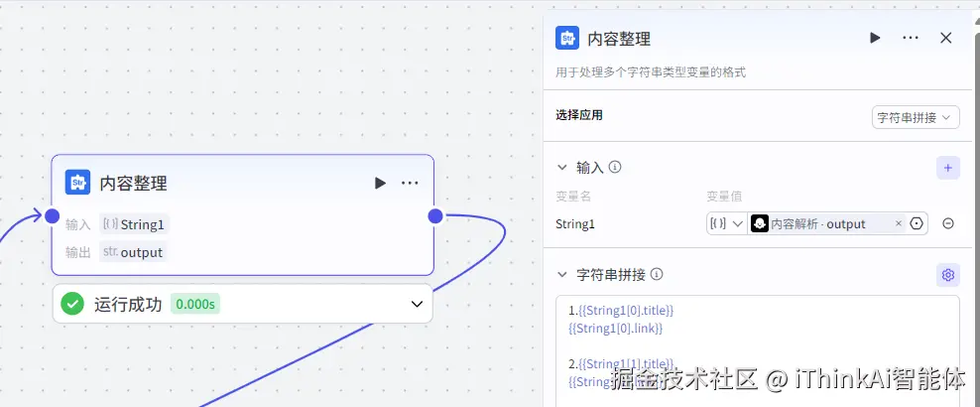Click the node's left input connection port

53,215
